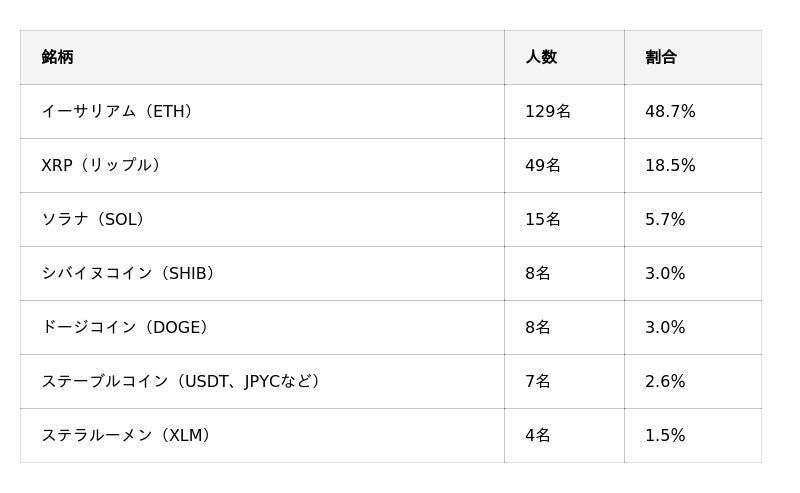Click the 7名 count cell

click(x=538, y=381)
